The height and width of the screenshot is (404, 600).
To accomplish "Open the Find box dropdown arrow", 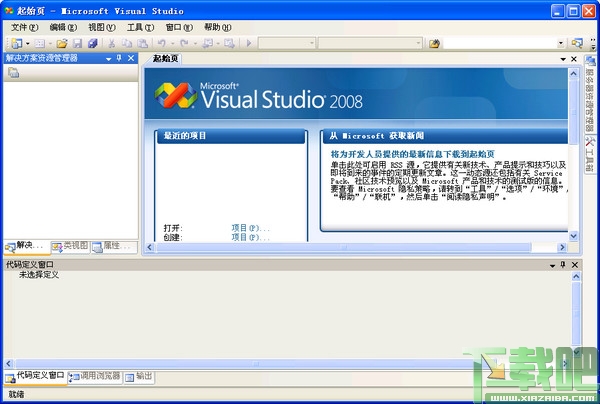I will (x=561, y=43).
